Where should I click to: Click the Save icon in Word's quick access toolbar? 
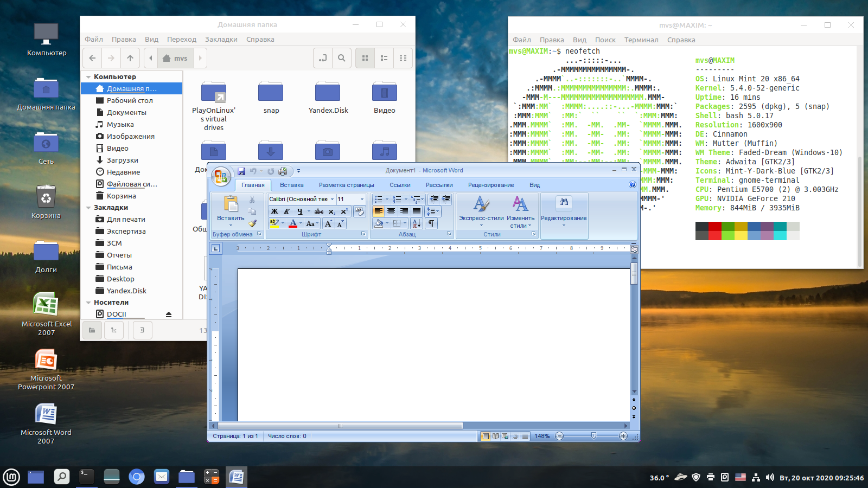pos(241,171)
